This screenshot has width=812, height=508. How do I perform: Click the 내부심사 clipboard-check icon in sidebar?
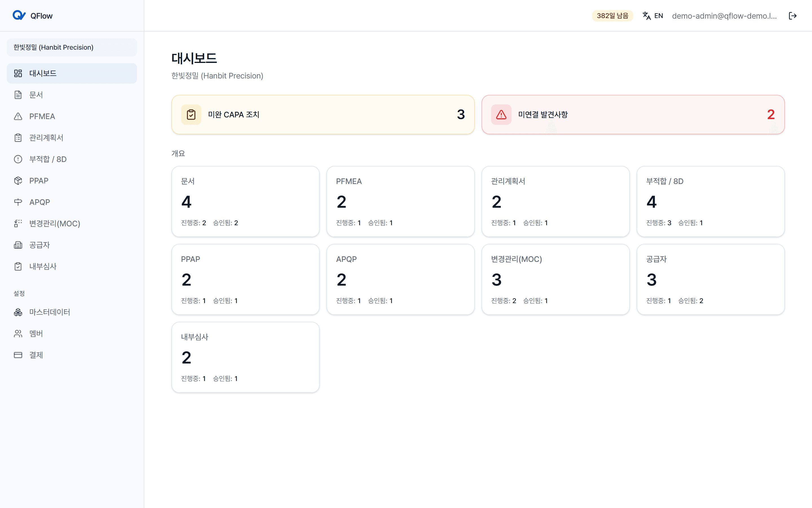pyautogui.click(x=18, y=266)
